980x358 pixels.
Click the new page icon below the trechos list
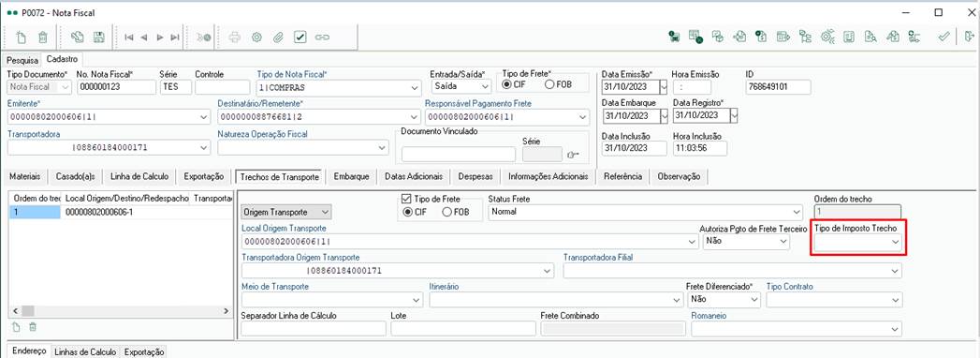tap(16, 327)
